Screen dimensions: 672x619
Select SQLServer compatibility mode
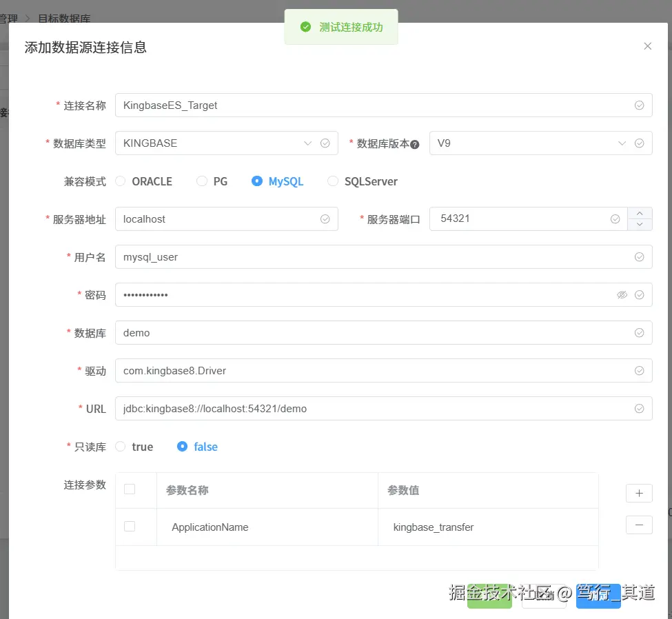coord(333,181)
